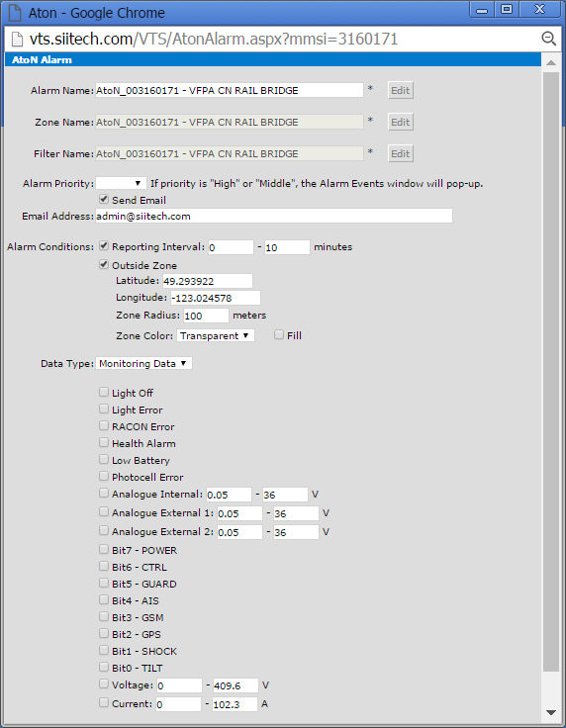This screenshot has height=728, width=566.
Task: Toggle the Outside Zone checkbox
Action: pyautogui.click(x=104, y=265)
